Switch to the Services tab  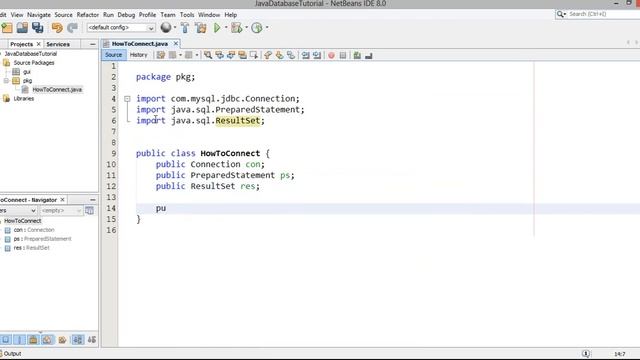[x=58, y=44]
